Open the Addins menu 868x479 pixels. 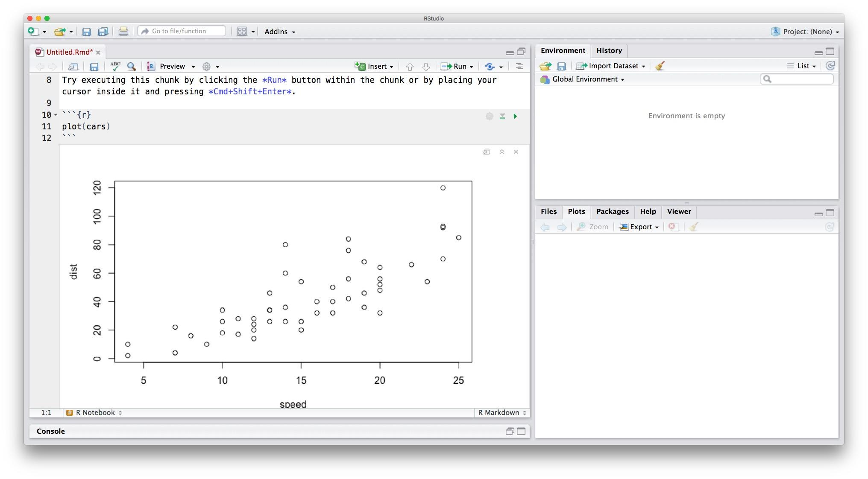point(279,32)
